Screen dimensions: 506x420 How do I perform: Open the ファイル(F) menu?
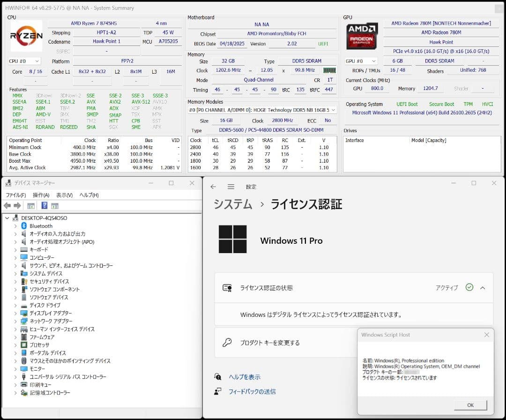16,195
